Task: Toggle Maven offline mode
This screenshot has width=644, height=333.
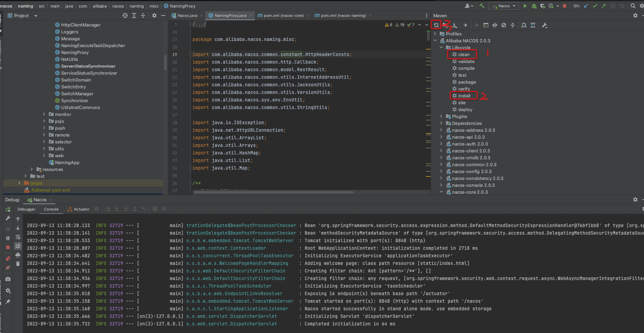Action: click(x=494, y=25)
